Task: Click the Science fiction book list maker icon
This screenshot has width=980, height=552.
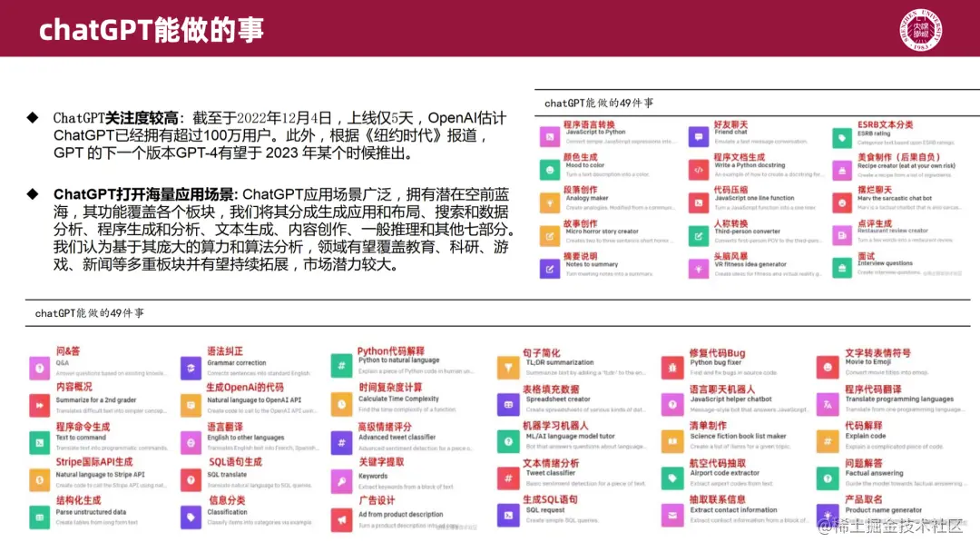Action: click(672, 441)
